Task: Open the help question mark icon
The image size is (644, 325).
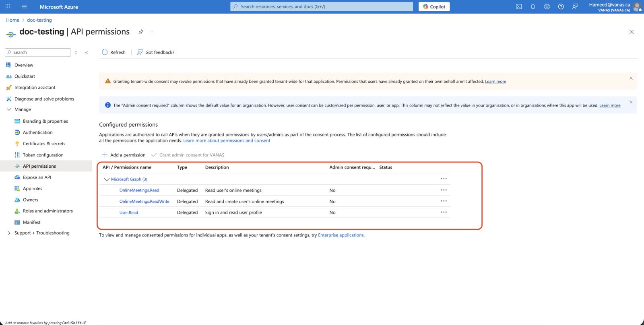Action: (x=561, y=6)
